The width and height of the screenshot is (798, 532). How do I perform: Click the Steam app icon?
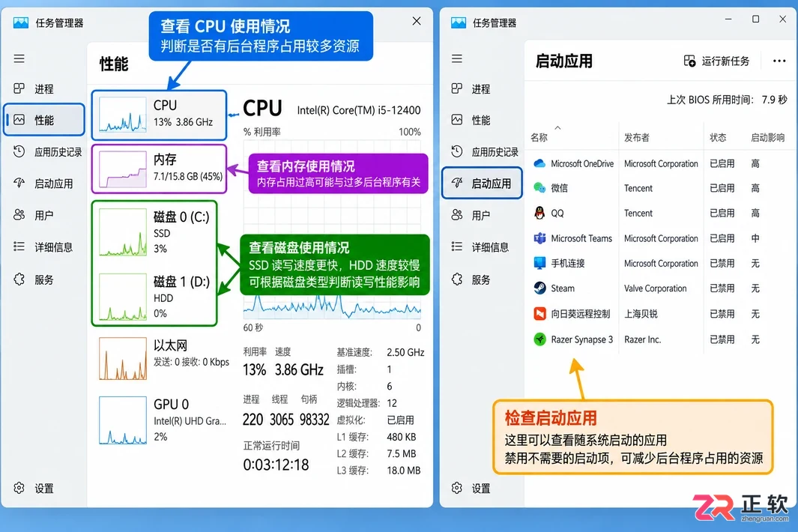click(x=539, y=288)
